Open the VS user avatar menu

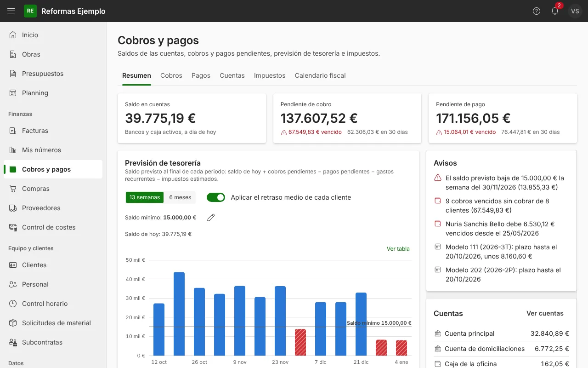tap(575, 11)
